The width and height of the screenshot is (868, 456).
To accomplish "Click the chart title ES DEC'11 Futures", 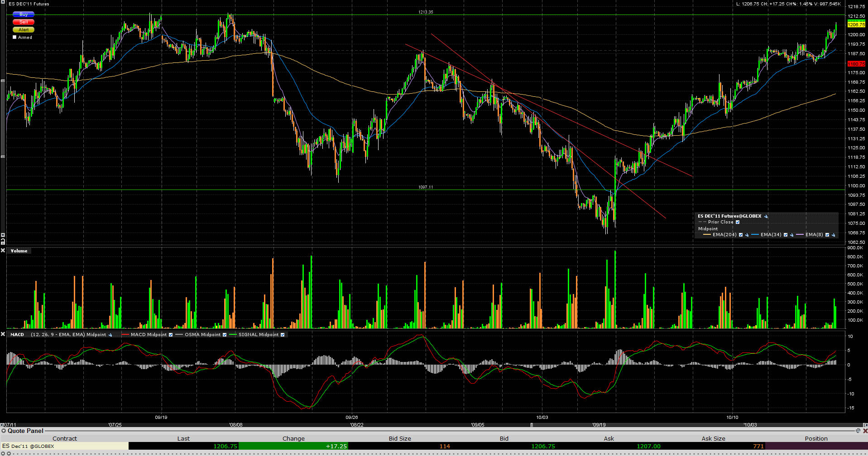I will [29, 4].
